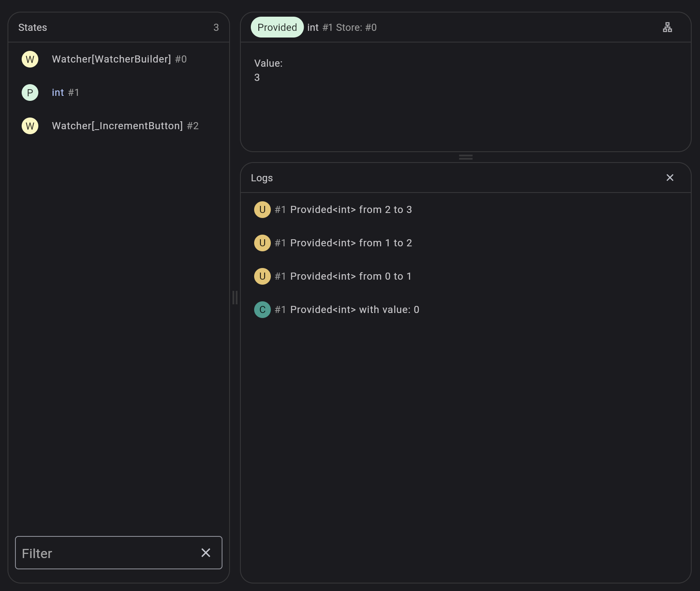The height and width of the screenshot is (591, 700).
Task: Open log entry with value: 0
Action: point(465,310)
